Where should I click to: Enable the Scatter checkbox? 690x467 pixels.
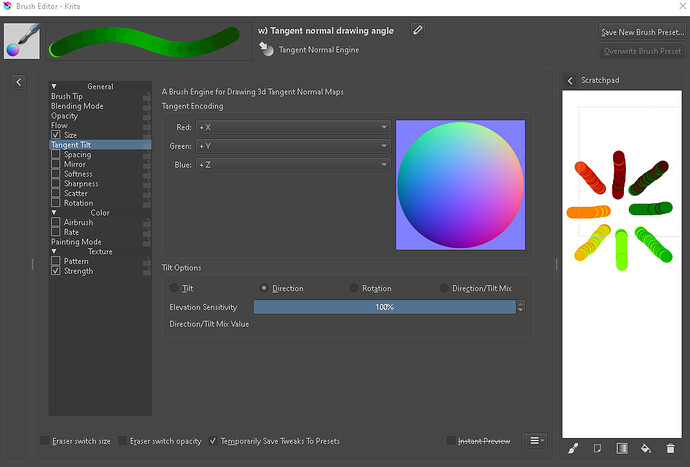55,193
